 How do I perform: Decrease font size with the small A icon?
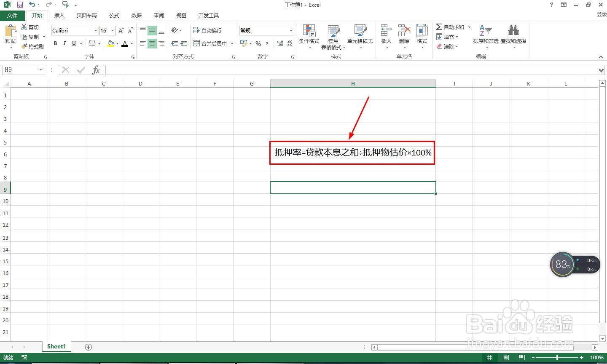tap(130, 30)
